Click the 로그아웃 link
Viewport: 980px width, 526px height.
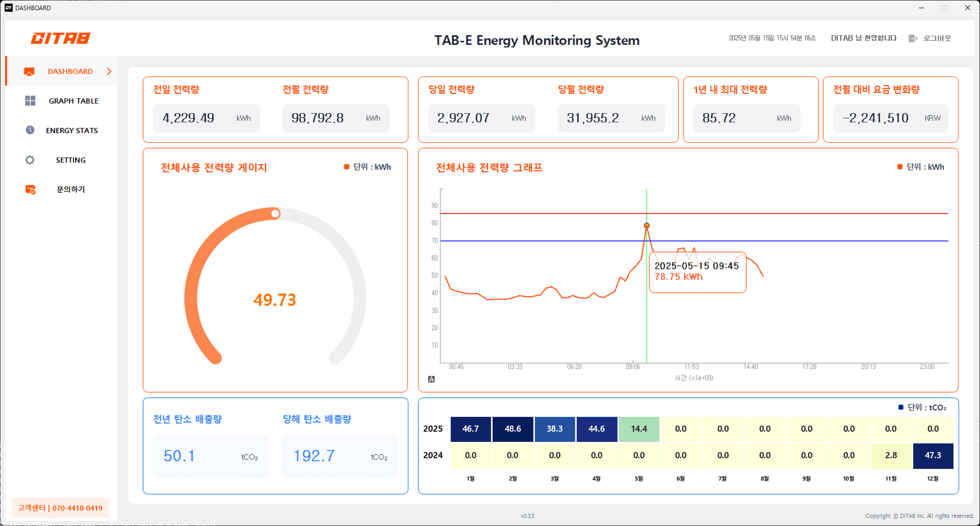tap(937, 38)
